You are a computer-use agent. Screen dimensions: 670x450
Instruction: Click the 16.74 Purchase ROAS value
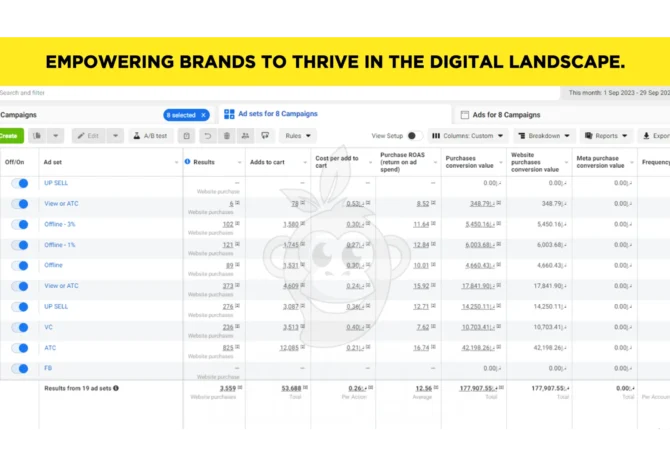421,348
